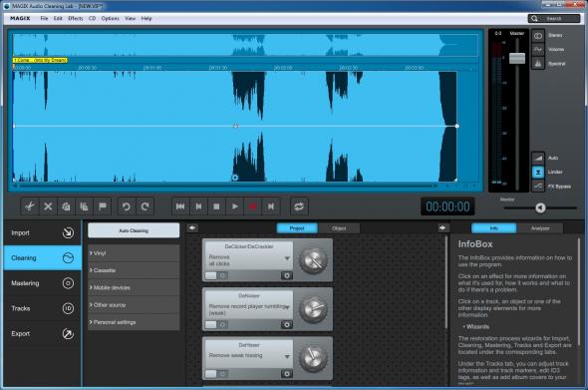Select the Analyzer tab
The width and height of the screenshot is (588, 390).
tap(540, 228)
